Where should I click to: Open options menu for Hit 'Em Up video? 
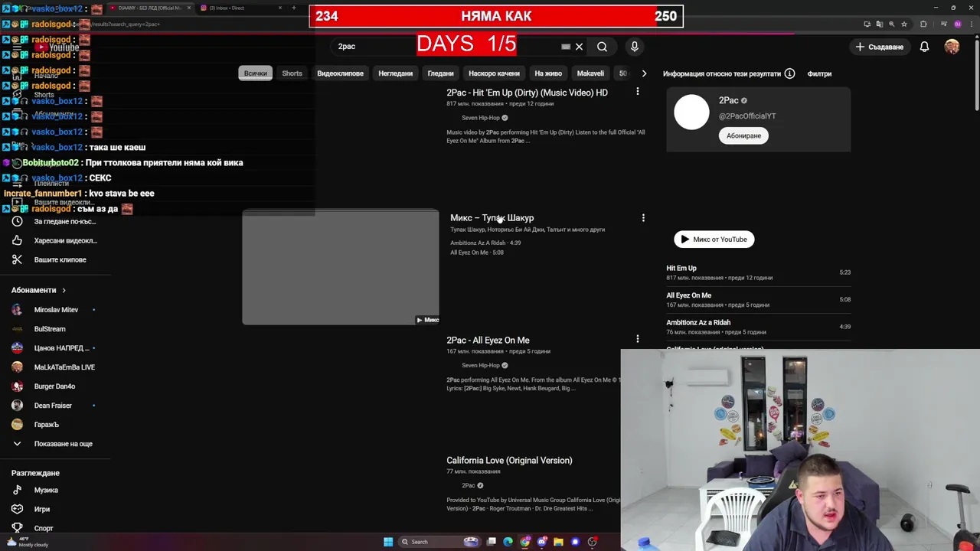pyautogui.click(x=637, y=92)
